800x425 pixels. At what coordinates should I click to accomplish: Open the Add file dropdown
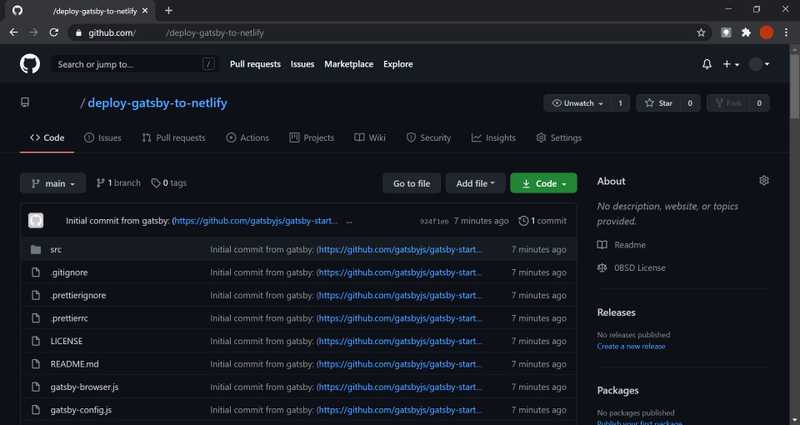tap(476, 183)
